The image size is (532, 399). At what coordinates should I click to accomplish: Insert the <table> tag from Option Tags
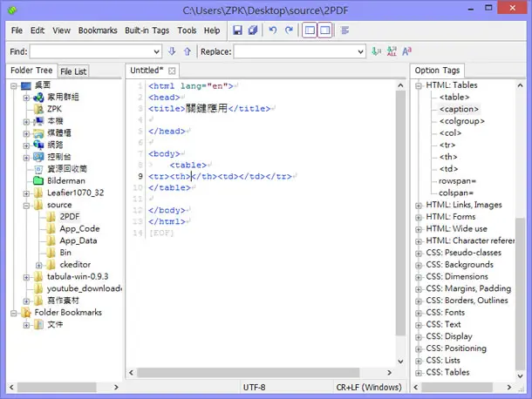(454, 98)
